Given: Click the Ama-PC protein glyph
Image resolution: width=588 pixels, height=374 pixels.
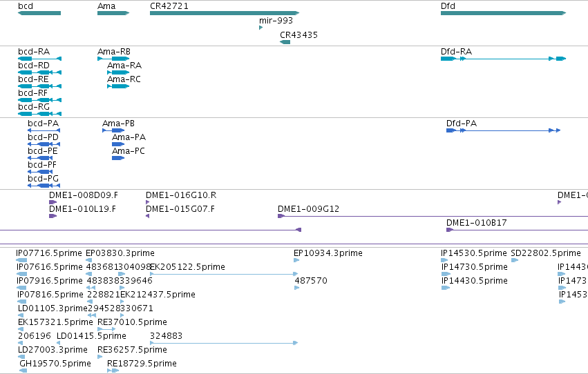Looking at the screenshot, I should pyautogui.click(x=118, y=158).
